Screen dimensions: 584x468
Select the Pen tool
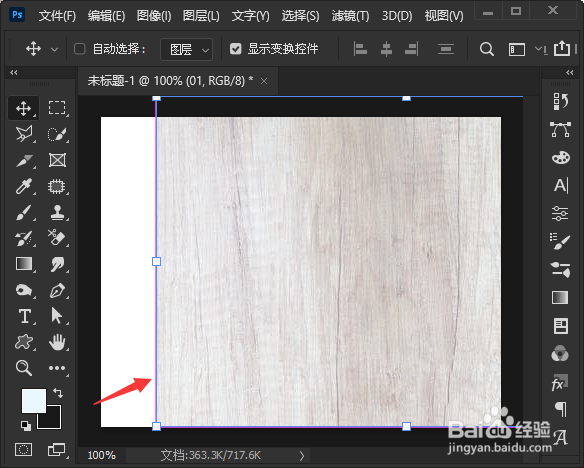point(57,290)
